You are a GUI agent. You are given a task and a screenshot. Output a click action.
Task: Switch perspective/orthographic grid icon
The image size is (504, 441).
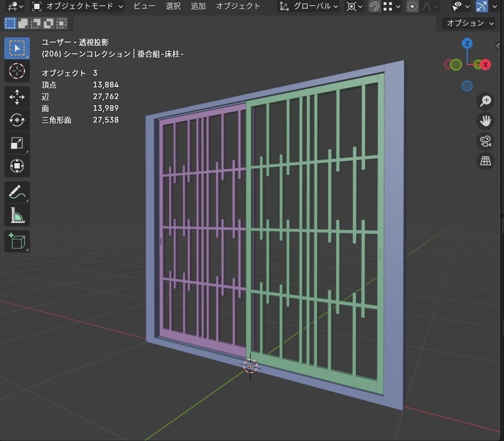click(485, 161)
